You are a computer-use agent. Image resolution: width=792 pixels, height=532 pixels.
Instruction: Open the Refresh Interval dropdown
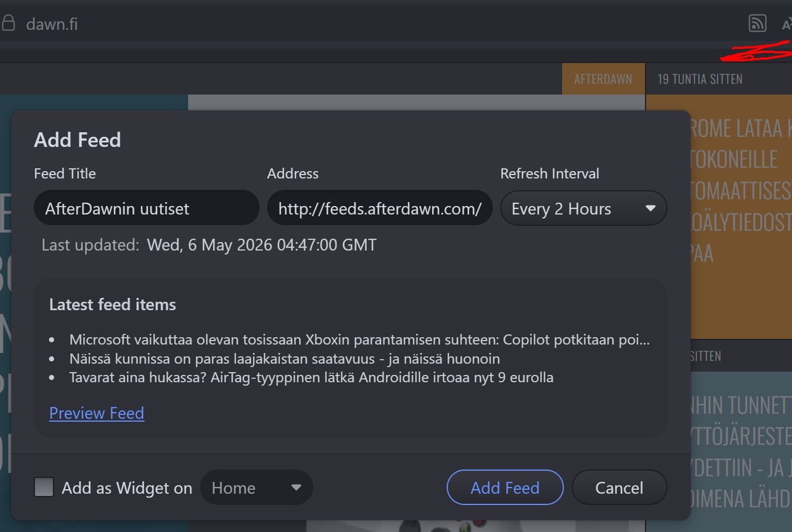[584, 208]
